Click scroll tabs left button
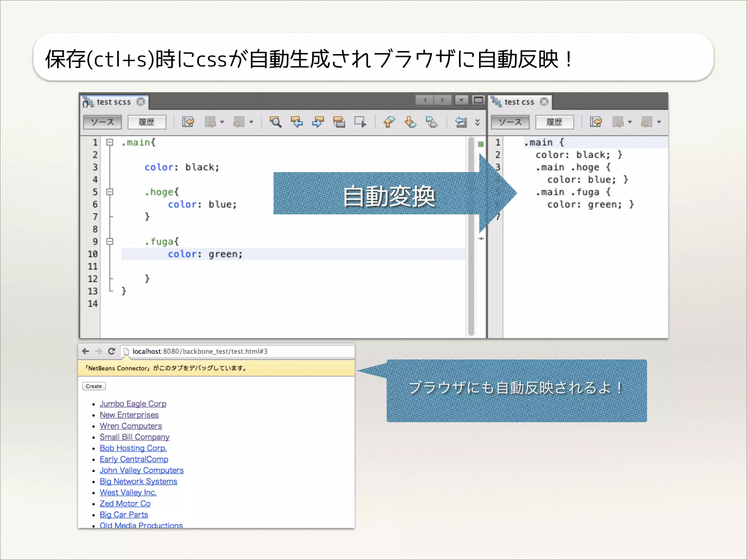 (x=425, y=100)
